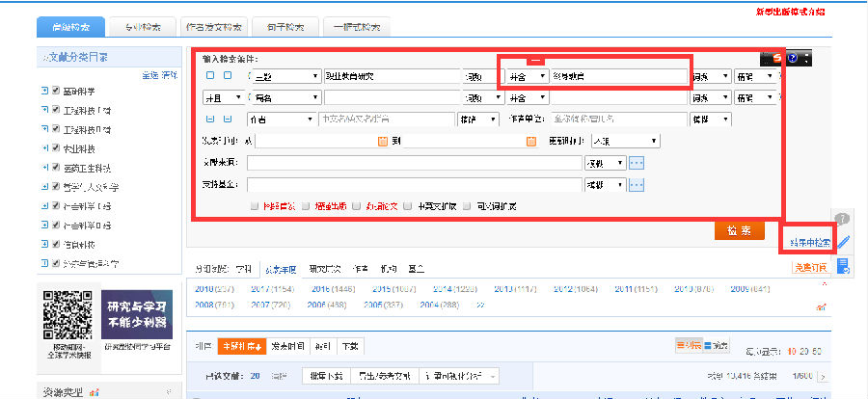Open the 作者单位 模糊 match dropdown
868x399 pixels.
(x=711, y=120)
